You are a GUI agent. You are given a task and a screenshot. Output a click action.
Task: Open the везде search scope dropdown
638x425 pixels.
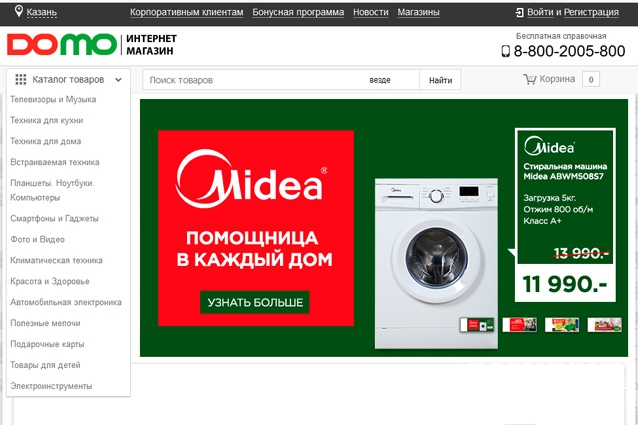tap(380, 80)
